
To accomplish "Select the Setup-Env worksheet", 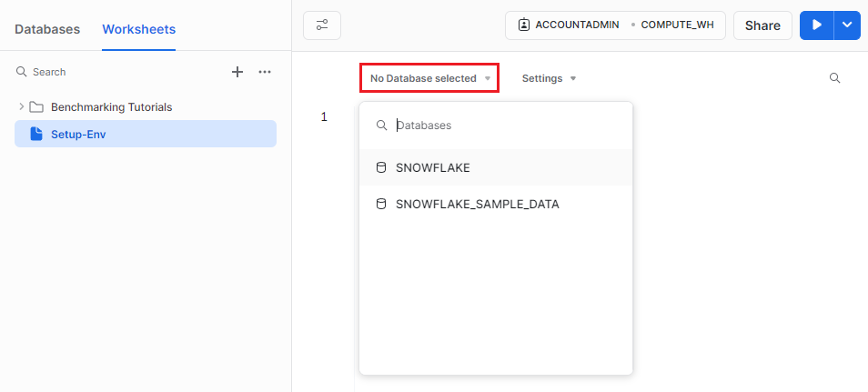I will click(x=145, y=134).
